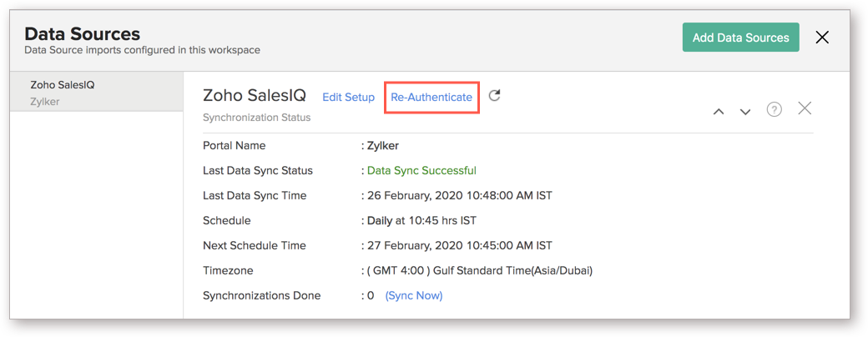Open the help question mark icon
868x337 pixels.
tap(774, 109)
